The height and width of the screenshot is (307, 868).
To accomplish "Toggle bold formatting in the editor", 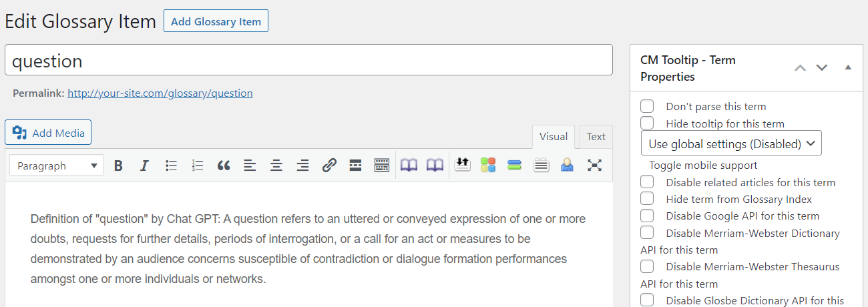I will [118, 166].
